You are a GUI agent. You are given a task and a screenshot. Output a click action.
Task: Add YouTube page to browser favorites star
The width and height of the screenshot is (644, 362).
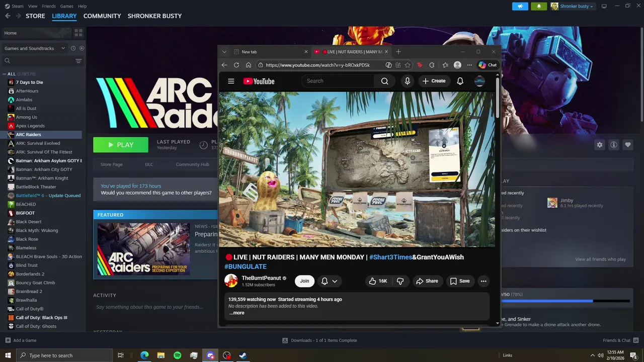pyautogui.click(x=408, y=65)
